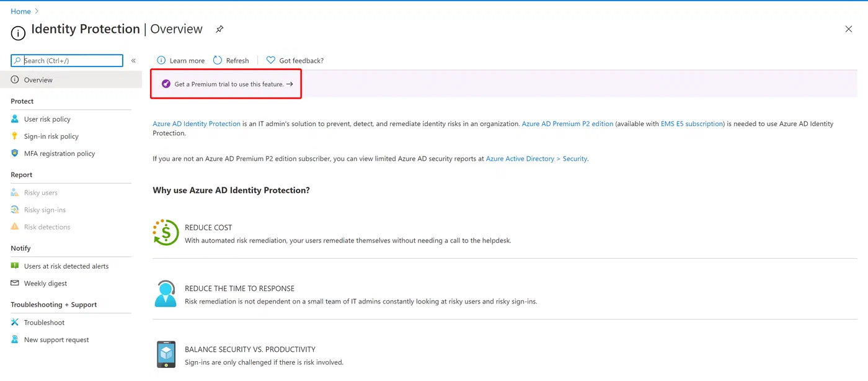Click the Overview info icon in the sidebar
This screenshot has height=381, width=868.
pos(15,79)
